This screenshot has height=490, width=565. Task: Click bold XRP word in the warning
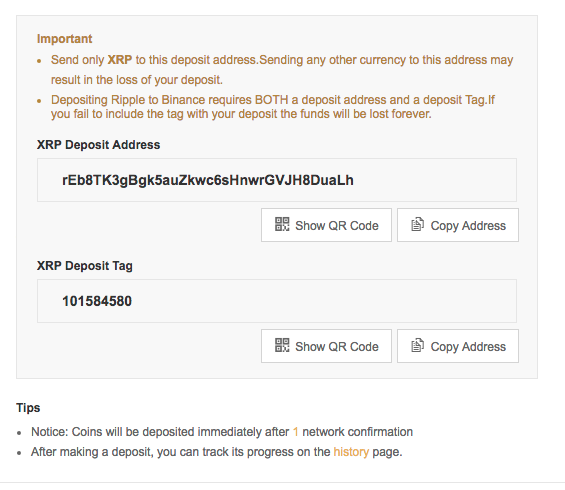(120, 60)
